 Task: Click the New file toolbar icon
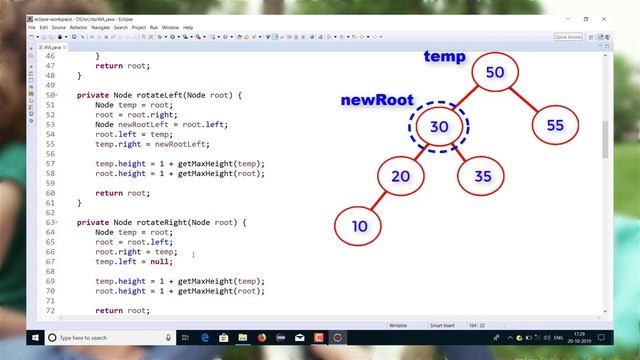click(x=31, y=37)
